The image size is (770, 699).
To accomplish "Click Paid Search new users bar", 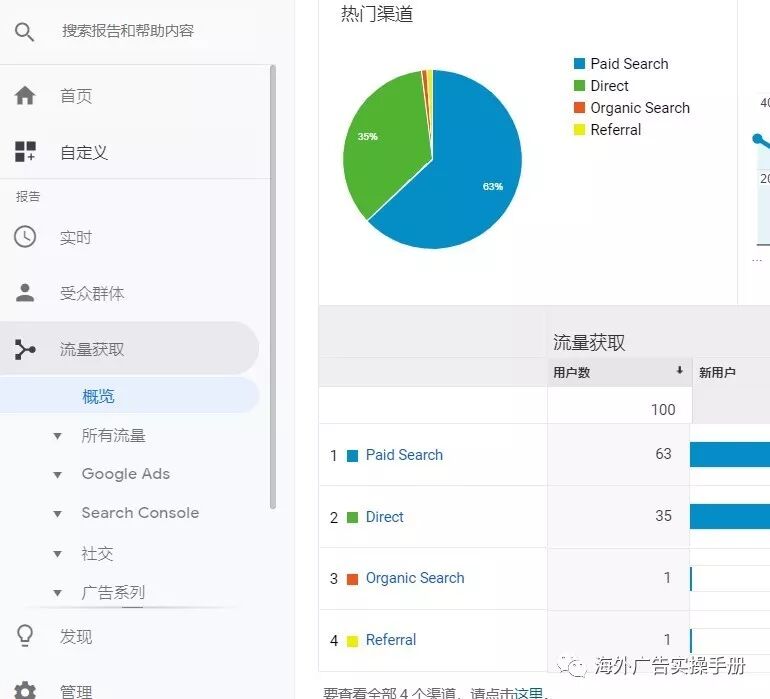I will 730,454.
